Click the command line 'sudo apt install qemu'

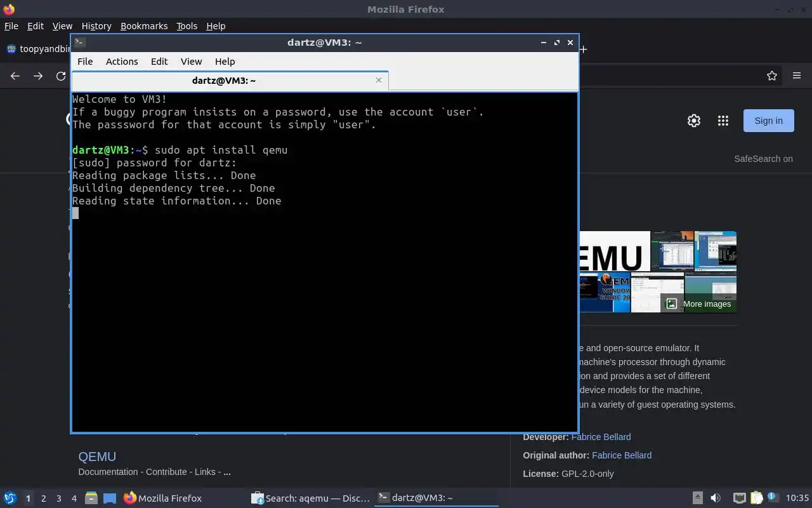click(x=221, y=150)
